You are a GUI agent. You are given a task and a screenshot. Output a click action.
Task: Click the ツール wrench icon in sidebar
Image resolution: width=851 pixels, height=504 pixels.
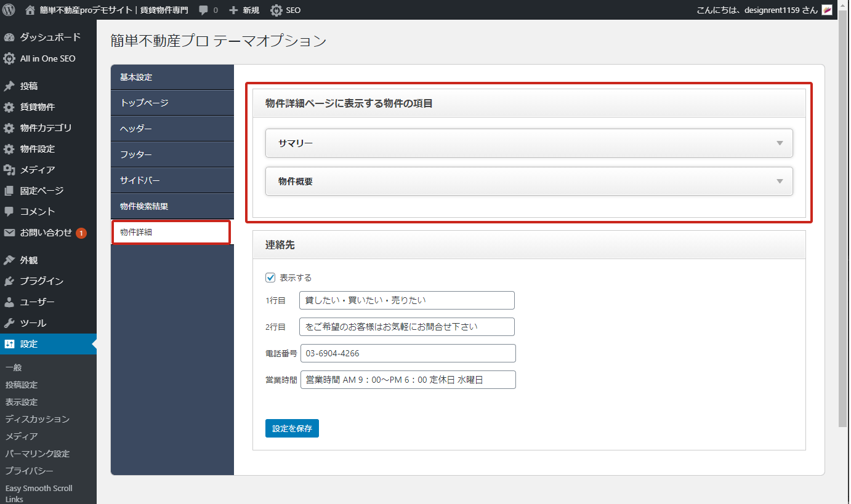point(9,323)
